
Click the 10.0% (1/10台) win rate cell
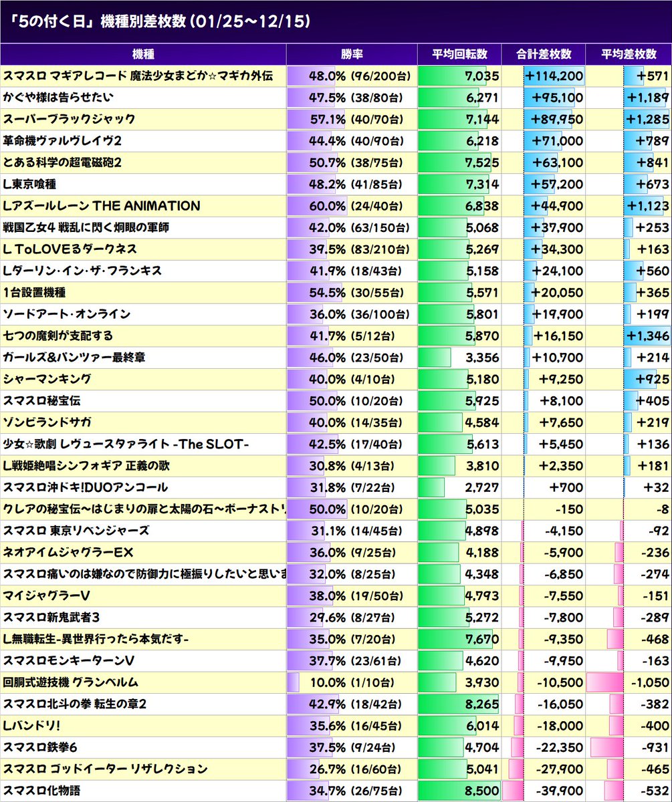[352, 682]
